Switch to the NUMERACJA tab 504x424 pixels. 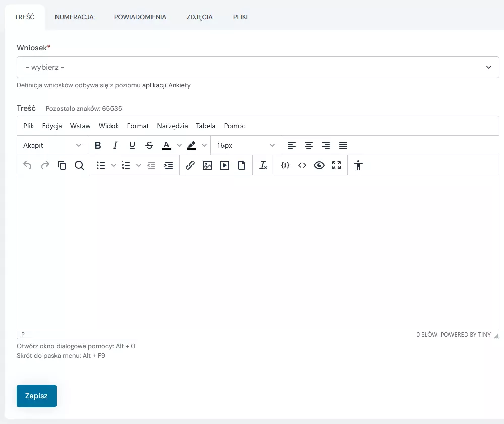(74, 17)
